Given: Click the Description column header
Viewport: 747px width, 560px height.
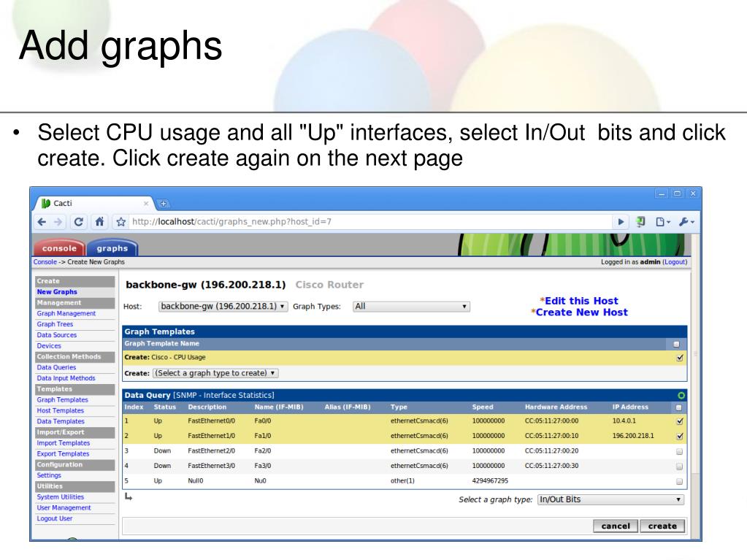Looking at the screenshot, I should [x=207, y=407].
